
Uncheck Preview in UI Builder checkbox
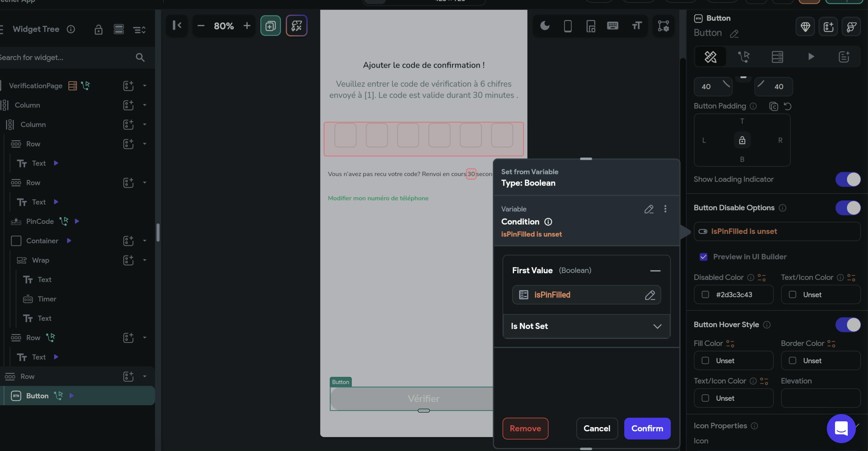(704, 257)
